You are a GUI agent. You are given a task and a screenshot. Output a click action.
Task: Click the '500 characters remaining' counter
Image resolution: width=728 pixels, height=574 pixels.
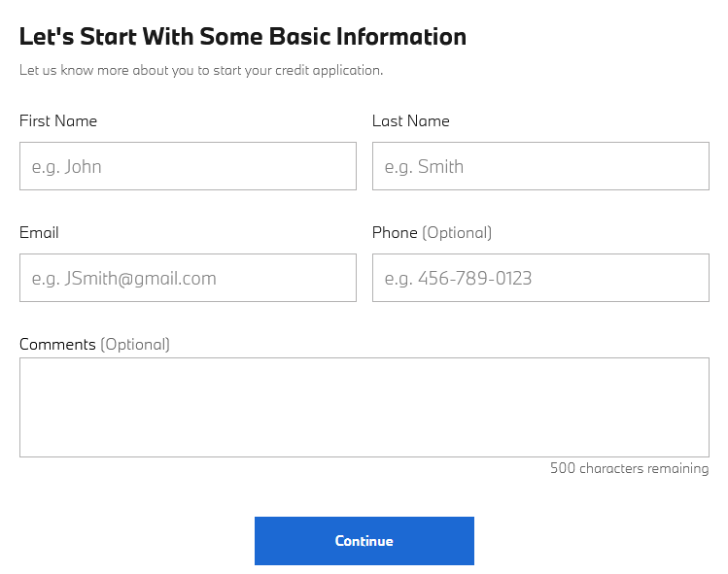(x=630, y=468)
